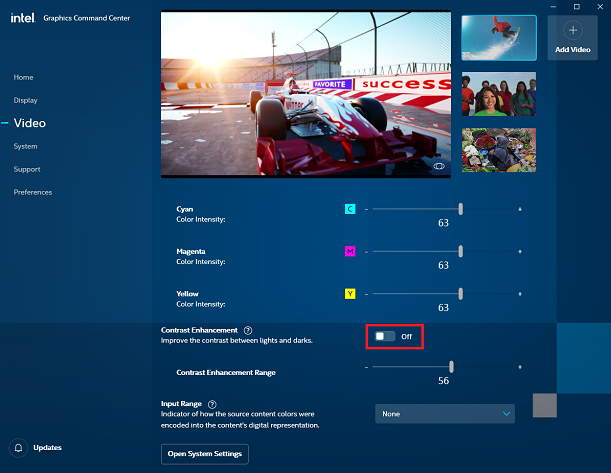Click the Updates bell icon

coord(18,448)
